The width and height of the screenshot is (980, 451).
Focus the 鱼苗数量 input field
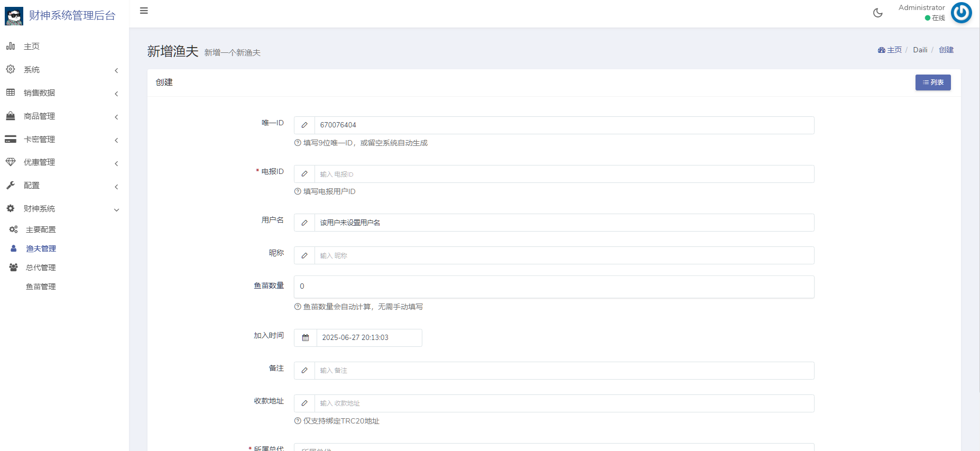[554, 287]
